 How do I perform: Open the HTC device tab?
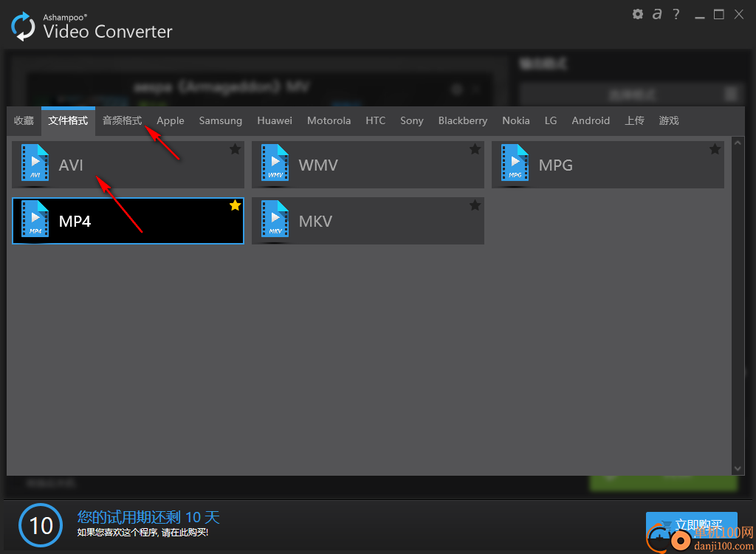click(x=376, y=120)
